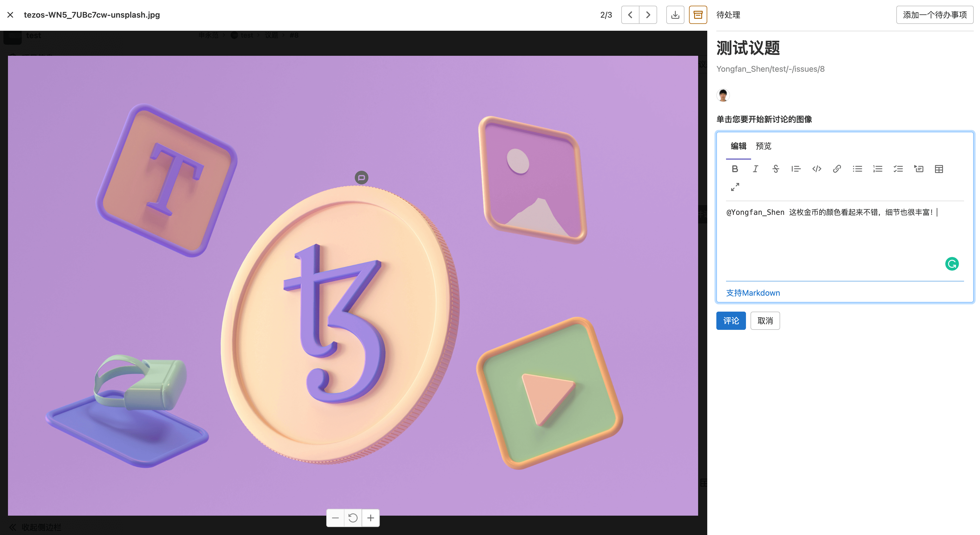This screenshot has height=535, width=980.
Task: Go to next design image
Action: [x=648, y=15]
